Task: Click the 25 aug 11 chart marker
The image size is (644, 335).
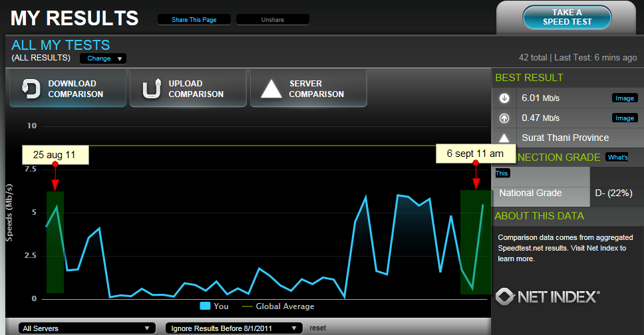Action: click(55, 183)
